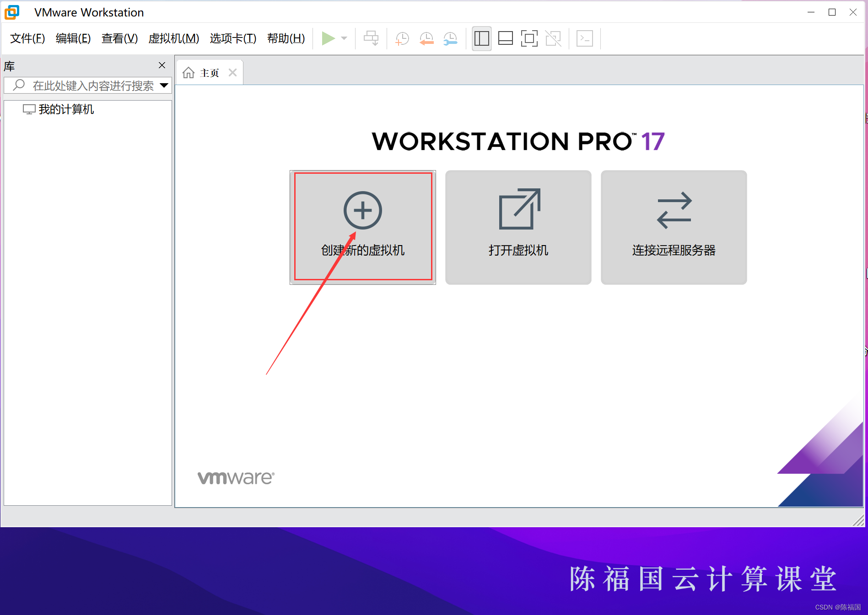The image size is (868, 615).
Task: Maximize the VMware Workstation window
Action: 832,12
